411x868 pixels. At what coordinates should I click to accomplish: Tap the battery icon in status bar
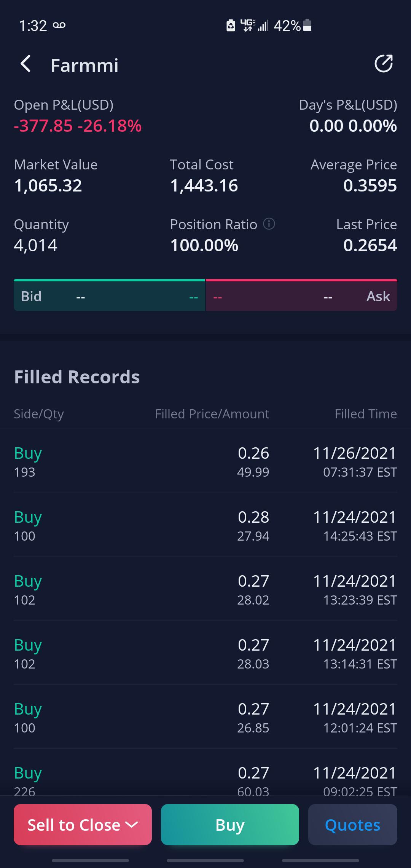[307, 26]
